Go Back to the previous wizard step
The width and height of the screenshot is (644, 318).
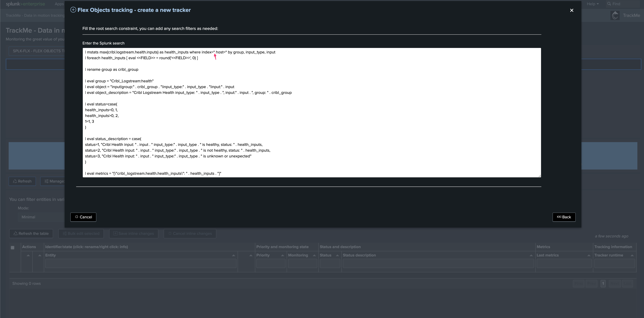tap(564, 217)
